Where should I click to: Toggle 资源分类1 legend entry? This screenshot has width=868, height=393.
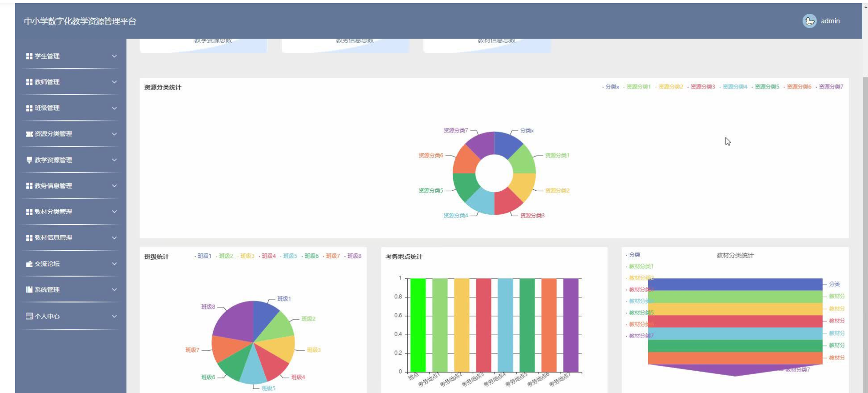637,87
